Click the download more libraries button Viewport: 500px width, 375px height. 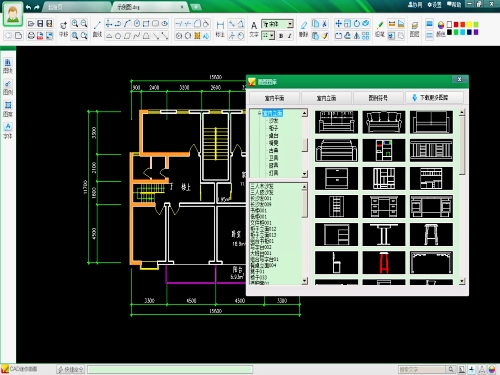pyautogui.click(x=434, y=98)
